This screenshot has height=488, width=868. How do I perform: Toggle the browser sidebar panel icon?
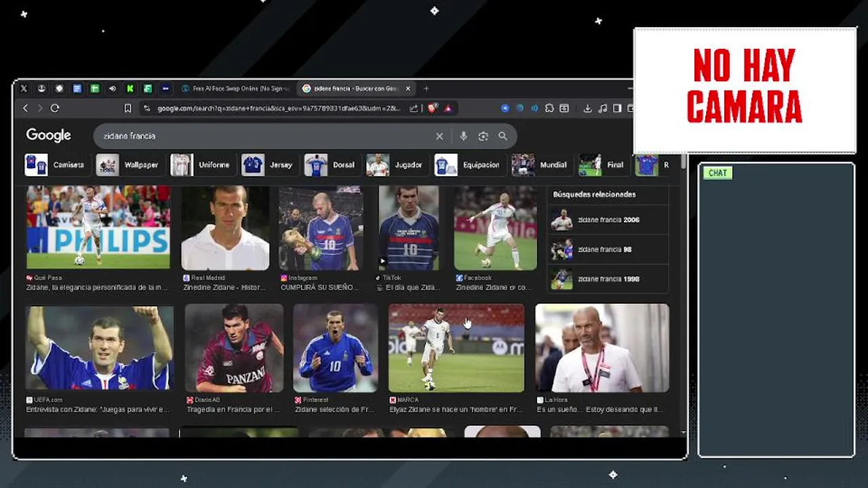[617, 108]
